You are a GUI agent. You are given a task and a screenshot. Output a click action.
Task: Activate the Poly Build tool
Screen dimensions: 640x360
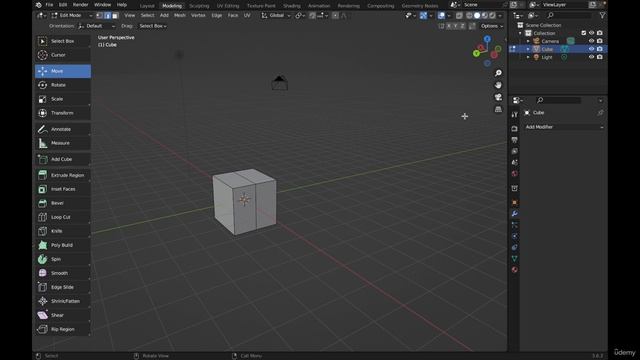point(62,245)
